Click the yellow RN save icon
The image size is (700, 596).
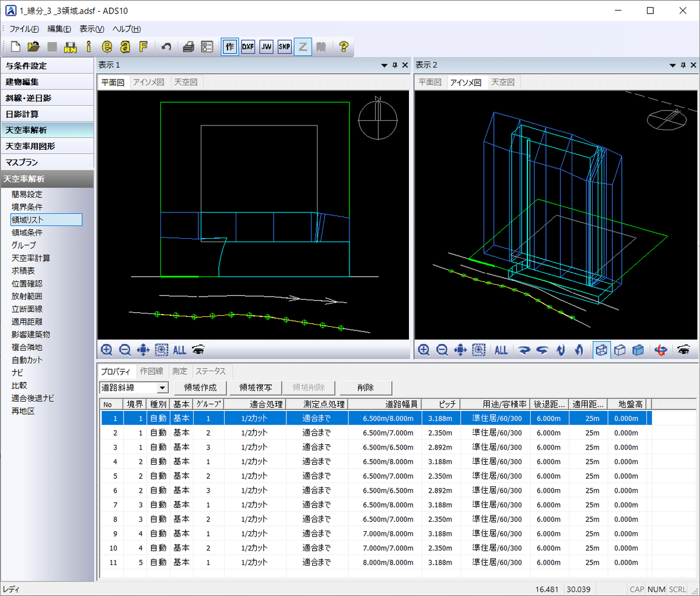click(71, 47)
